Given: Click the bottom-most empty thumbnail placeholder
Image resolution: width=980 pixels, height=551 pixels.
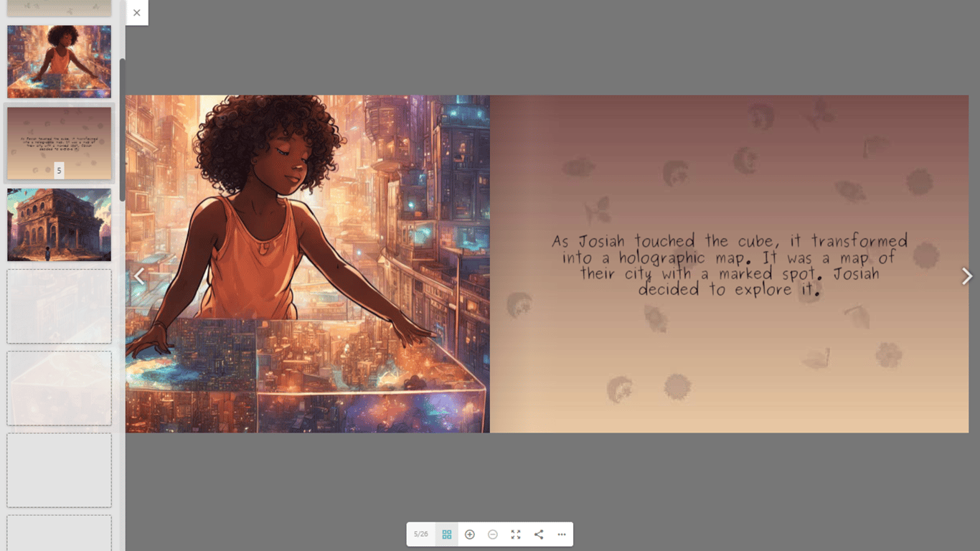Looking at the screenshot, I should (59, 534).
